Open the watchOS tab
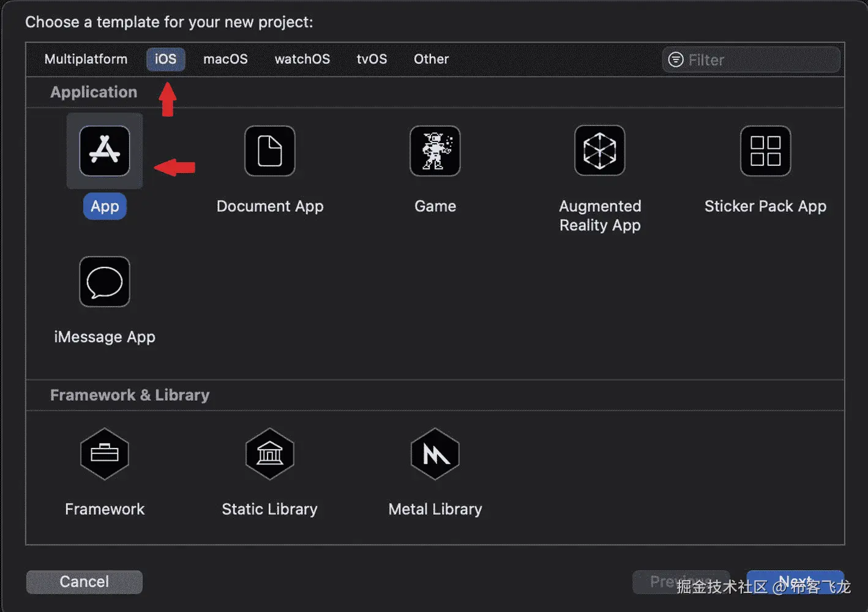Screen dimensions: 868x612 point(302,59)
